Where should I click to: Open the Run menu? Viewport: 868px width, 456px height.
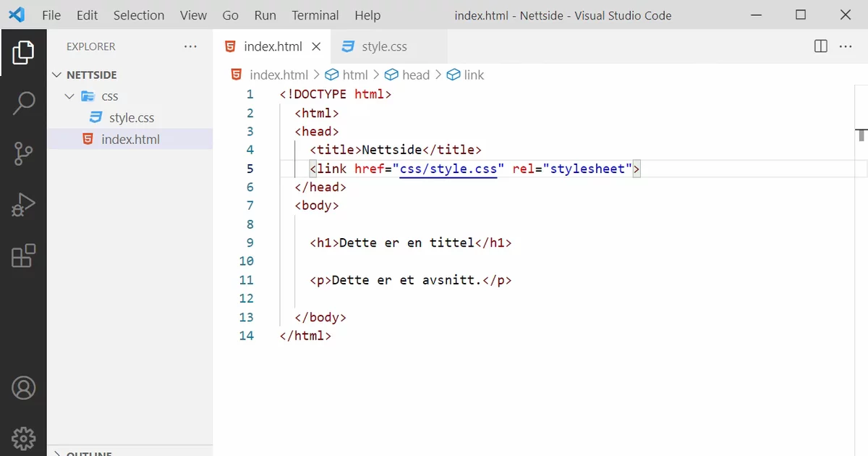point(265,15)
